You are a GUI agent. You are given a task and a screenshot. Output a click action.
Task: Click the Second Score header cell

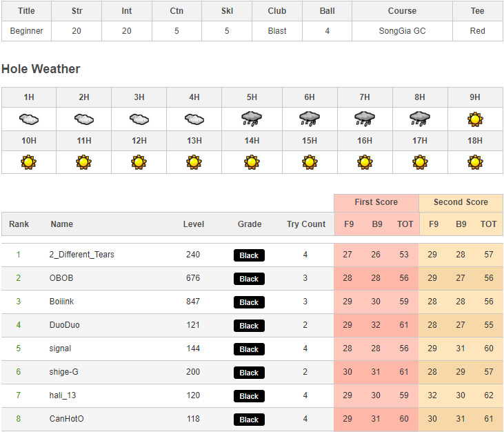461,202
